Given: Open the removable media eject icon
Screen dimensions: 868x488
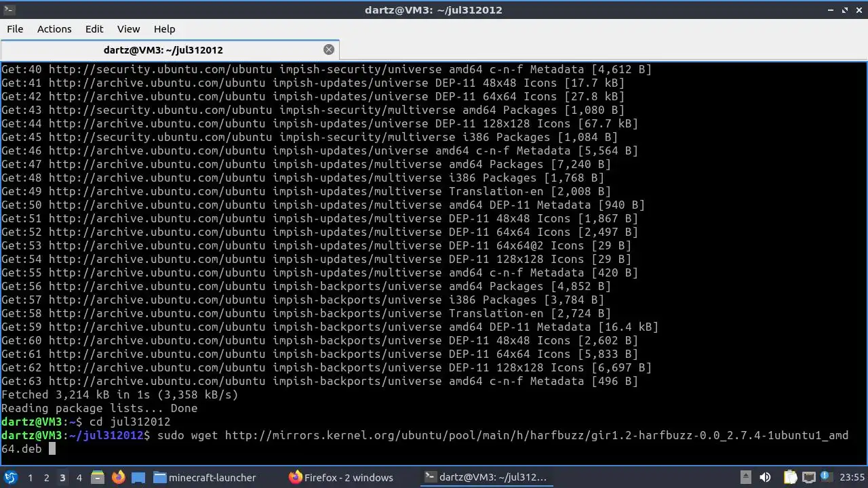Looking at the screenshot, I should [745, 477].
